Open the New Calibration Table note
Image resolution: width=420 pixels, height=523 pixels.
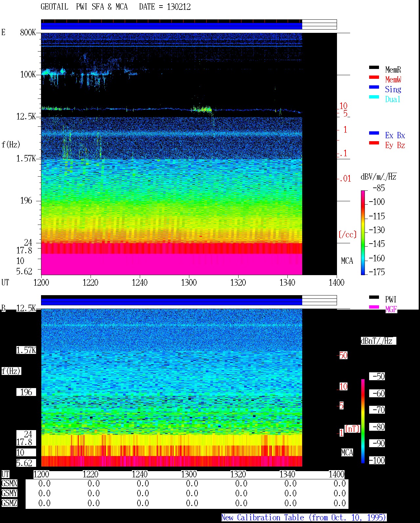tap(304, 517)
